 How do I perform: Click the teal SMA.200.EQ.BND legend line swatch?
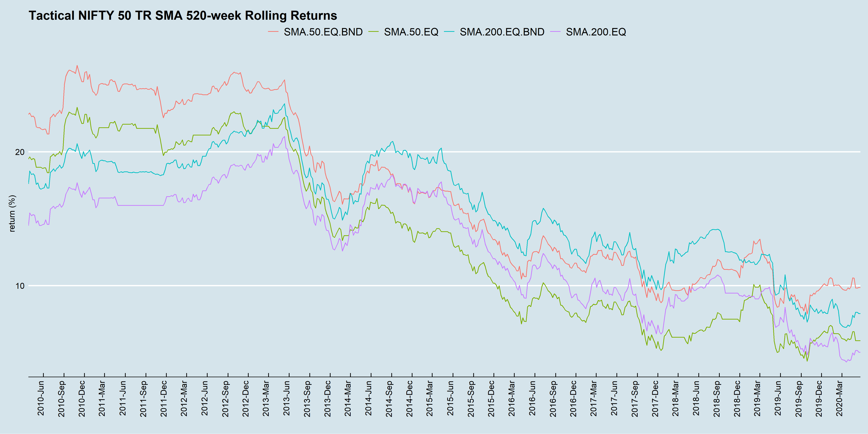[449, 32]
